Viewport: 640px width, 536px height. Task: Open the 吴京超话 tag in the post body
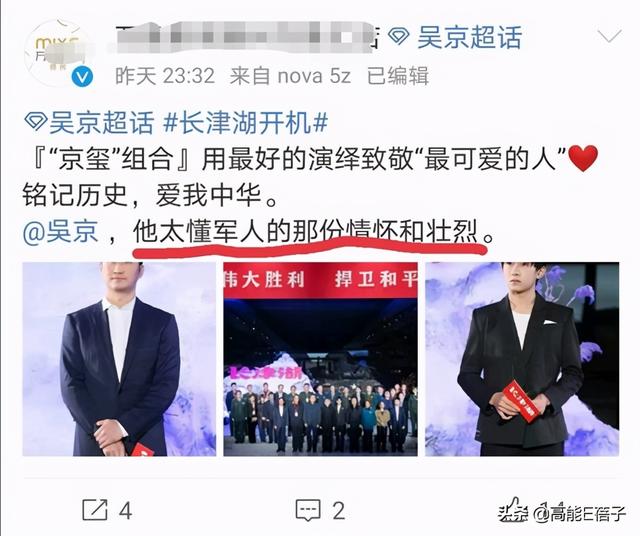point(101,122)
